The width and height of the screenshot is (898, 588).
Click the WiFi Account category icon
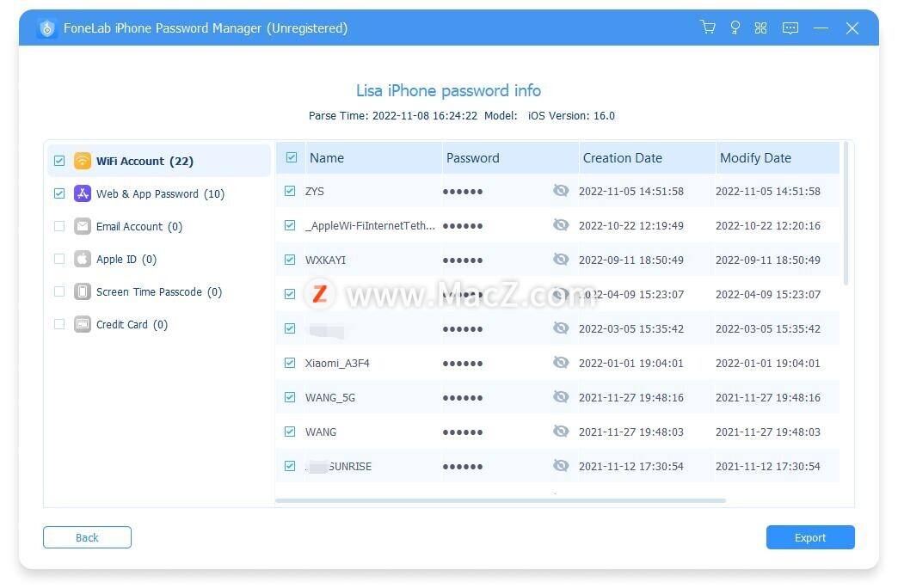pos(83,161)
